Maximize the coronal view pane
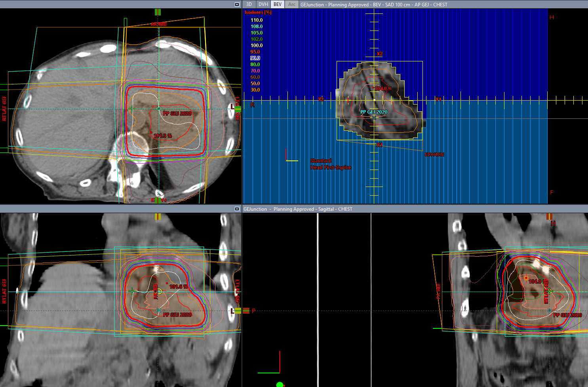 coord(237,209)
